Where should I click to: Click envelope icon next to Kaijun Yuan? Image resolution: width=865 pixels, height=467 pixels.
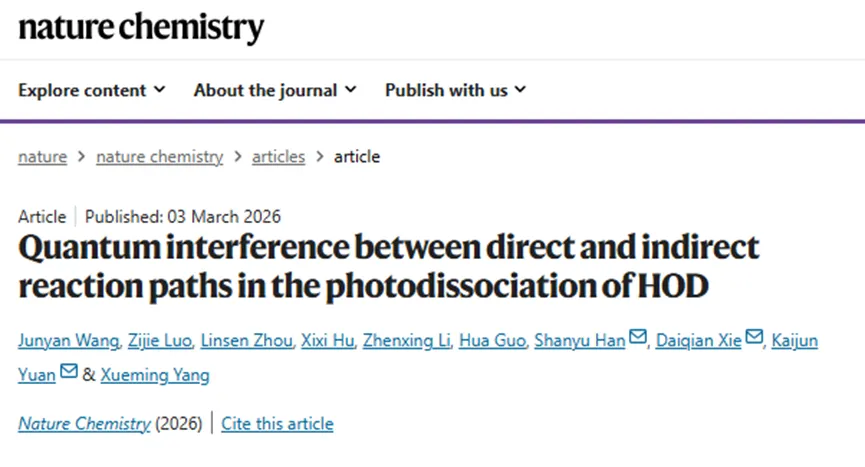[x=68, y=374]
